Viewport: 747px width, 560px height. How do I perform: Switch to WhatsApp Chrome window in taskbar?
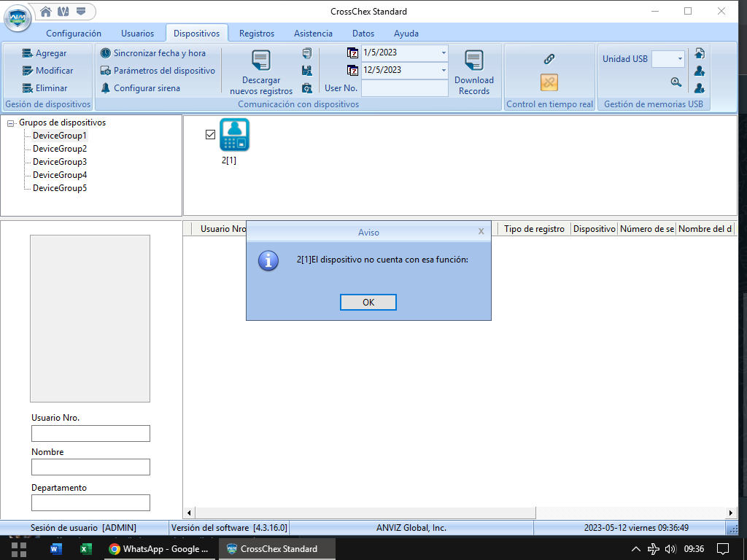[158, 549]
